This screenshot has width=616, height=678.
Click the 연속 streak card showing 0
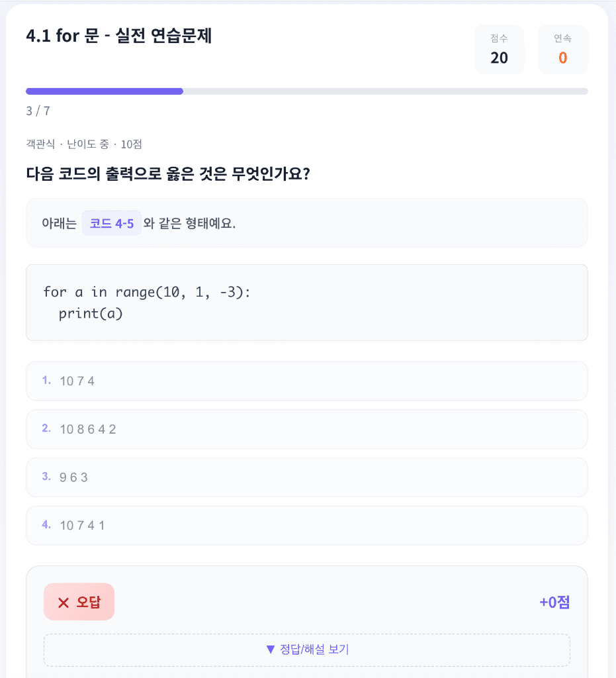[562, 49]
